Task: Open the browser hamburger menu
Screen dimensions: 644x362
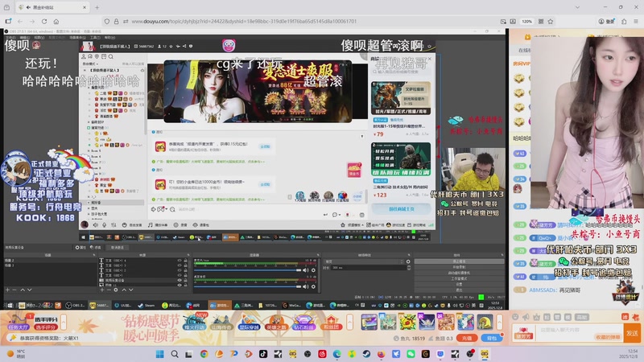Action: click(636, 22)
